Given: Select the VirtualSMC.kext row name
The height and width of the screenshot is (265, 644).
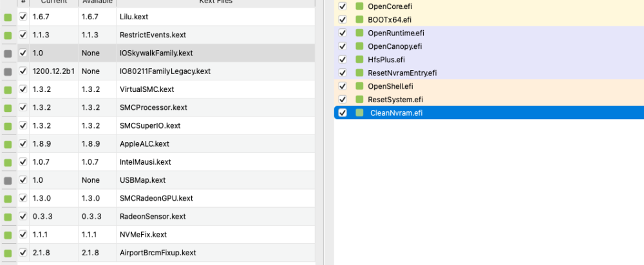Looking at the screenshot, I should click(x=147, y=89).
